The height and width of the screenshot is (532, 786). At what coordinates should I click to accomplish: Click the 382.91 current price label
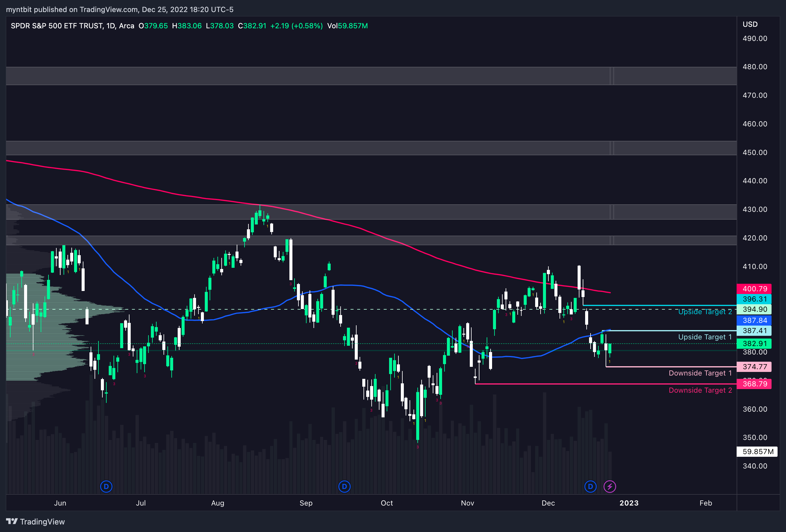pyautogui.click(x=754, y=343)
